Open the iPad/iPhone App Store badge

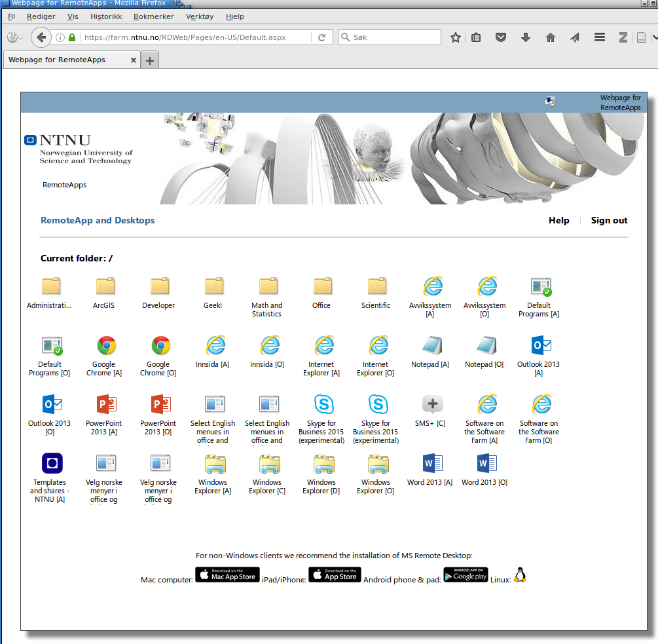click(x=335, y=575)
